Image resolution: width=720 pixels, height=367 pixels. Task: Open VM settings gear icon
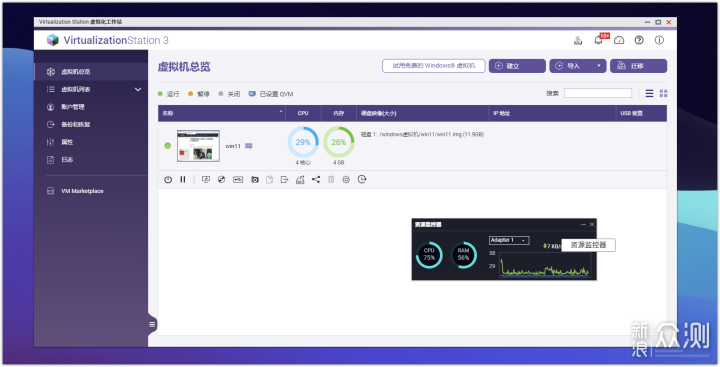346,180
